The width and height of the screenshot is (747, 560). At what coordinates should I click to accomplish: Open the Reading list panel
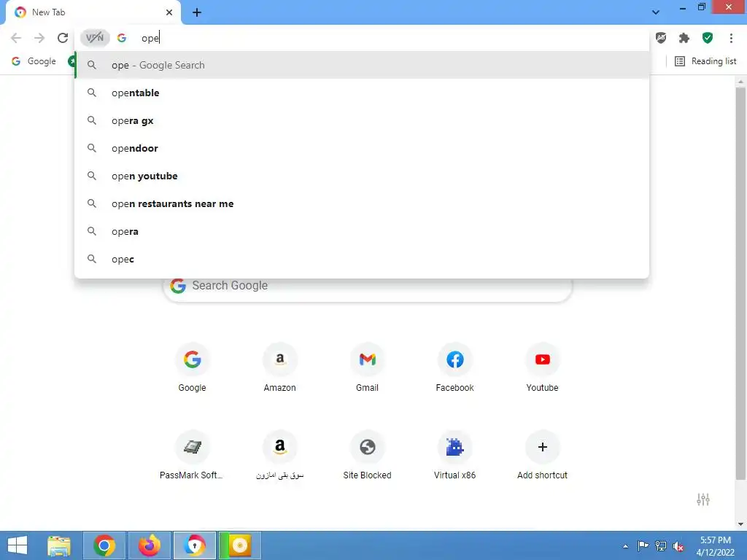coord(705,61)
